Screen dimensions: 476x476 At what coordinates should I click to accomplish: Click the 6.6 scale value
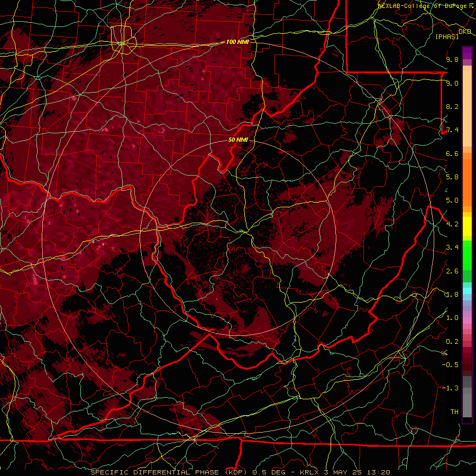(x=452, y=153)
